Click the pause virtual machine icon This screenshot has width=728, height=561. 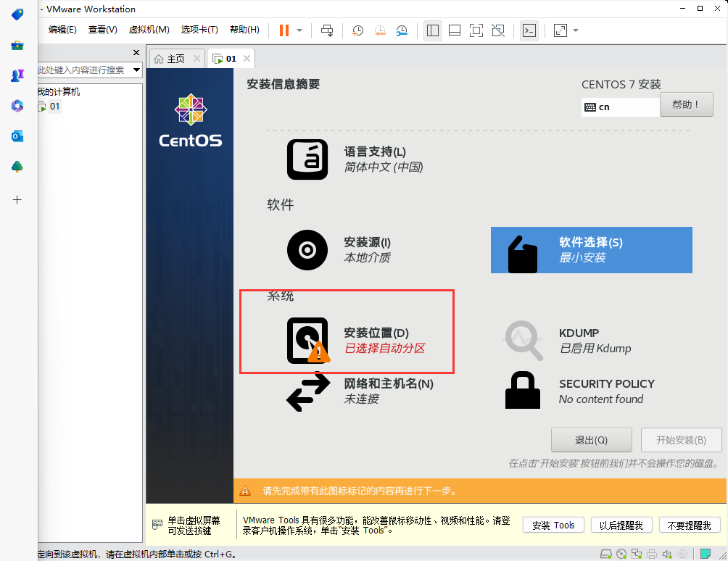tap(284, 30)
